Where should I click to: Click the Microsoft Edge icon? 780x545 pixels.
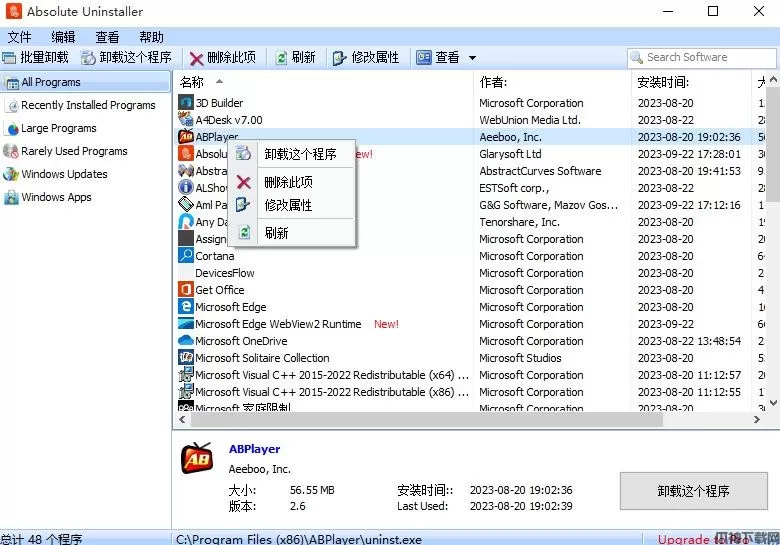tap(186, 306)
